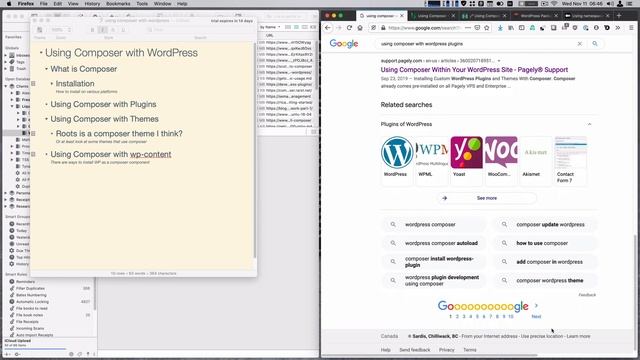Reload the Google search page

click(349, 28)
